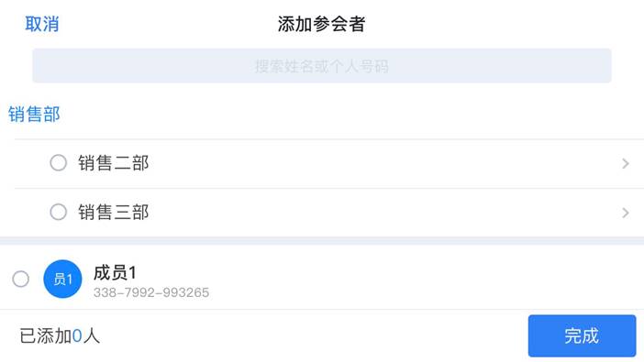Click the 已添加0人 added count label

pos(60,336)
